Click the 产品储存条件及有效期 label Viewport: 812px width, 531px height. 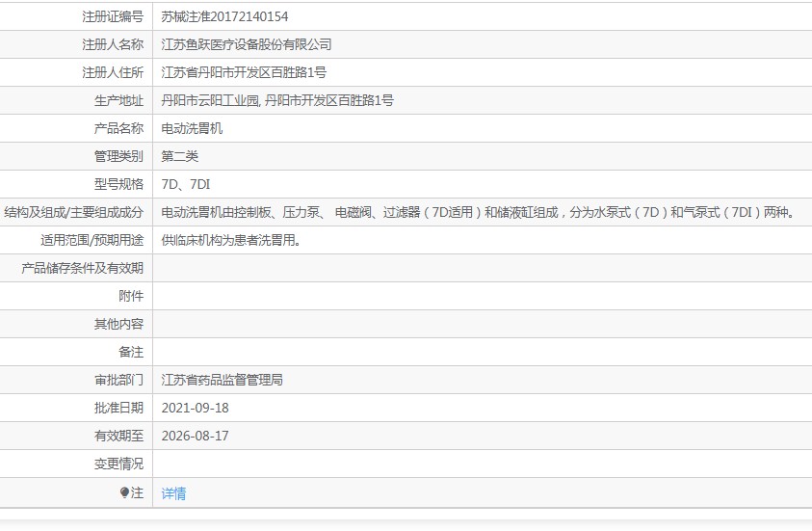coord(82,268)
